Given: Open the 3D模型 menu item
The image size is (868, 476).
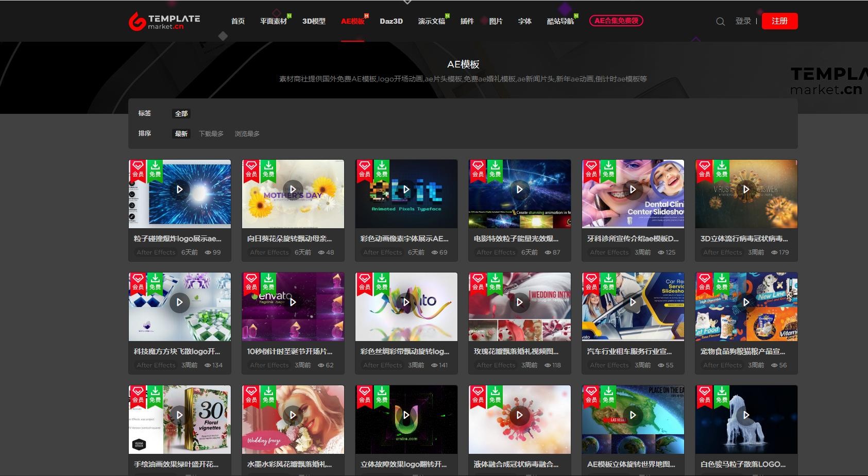Looking at the screenshot, I should 314,21.
